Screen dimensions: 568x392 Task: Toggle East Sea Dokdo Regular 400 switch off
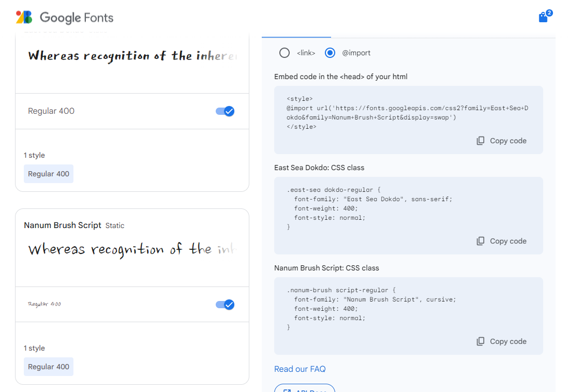(x=225, y=111)
